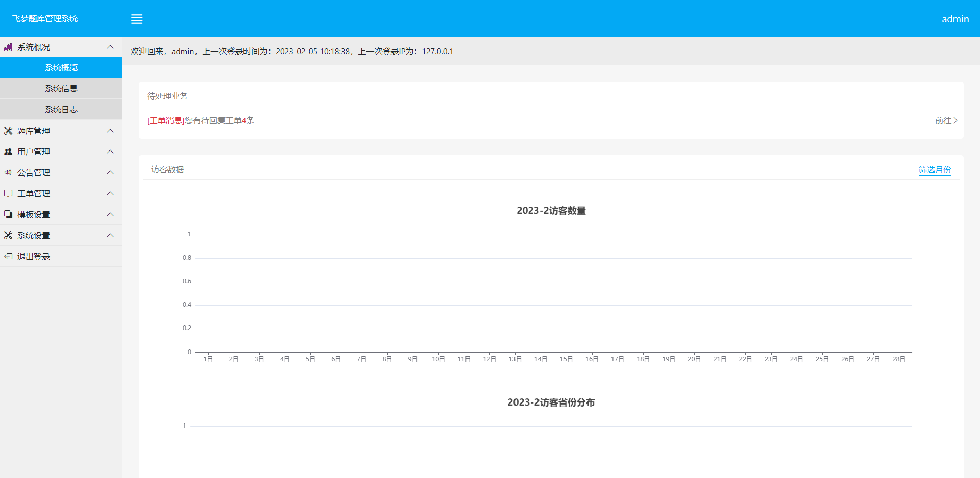This screenshot has width=980, height=478.
Task: Click the 系统设置 wrench icon
Action: pyautogui.click(x=8, y=235)
